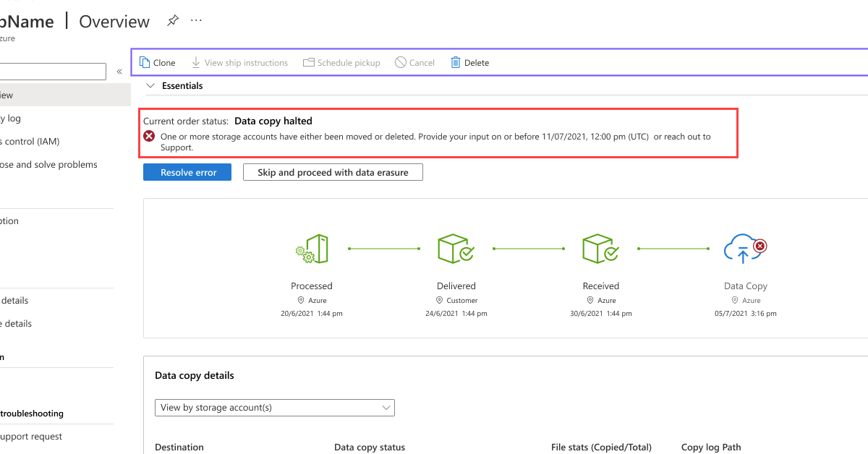Click the Clone icon in the command bar

tap(144, 62)
